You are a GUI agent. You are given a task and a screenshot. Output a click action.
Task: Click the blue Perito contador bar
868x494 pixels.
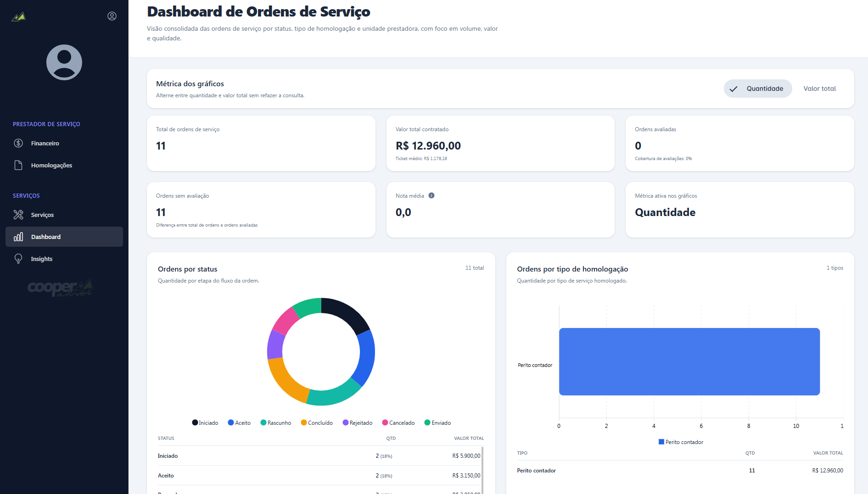[x=689, y=361]
